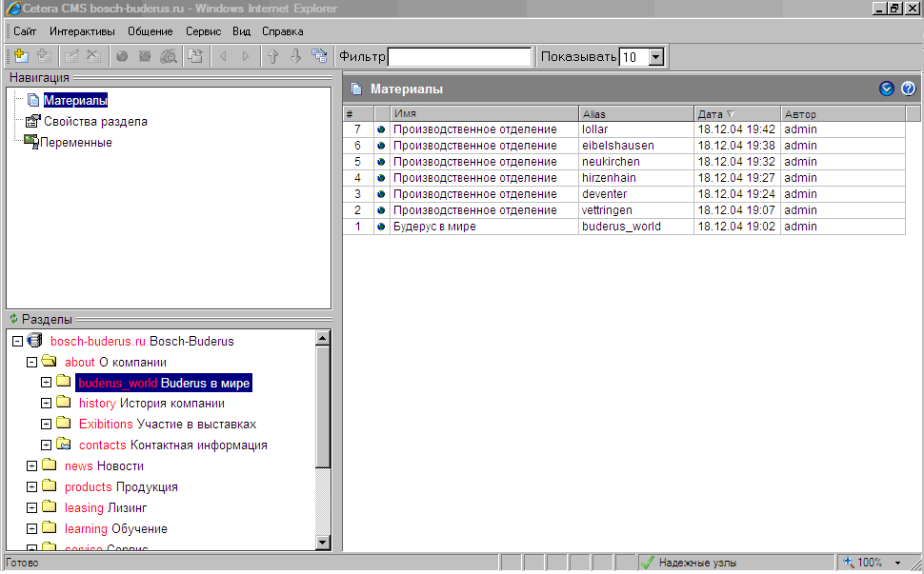924x574 pixels.
Task: Click the Разделы tree scrollbar down arrow
Action: (x=323, y=543)
